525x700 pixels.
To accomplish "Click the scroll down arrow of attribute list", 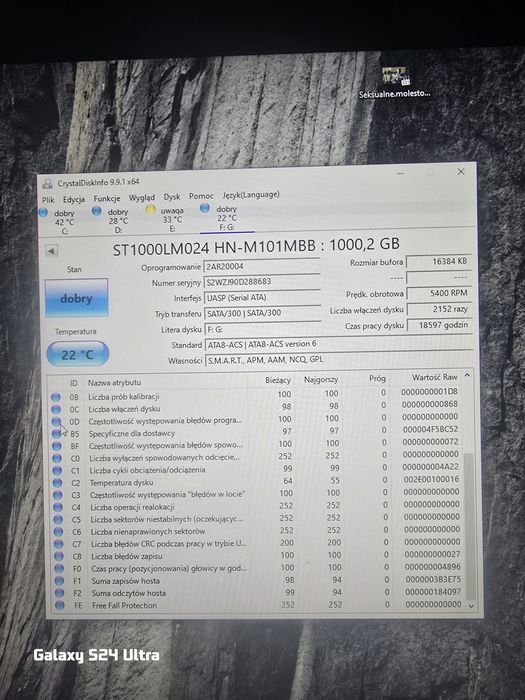I will point(471,606).
